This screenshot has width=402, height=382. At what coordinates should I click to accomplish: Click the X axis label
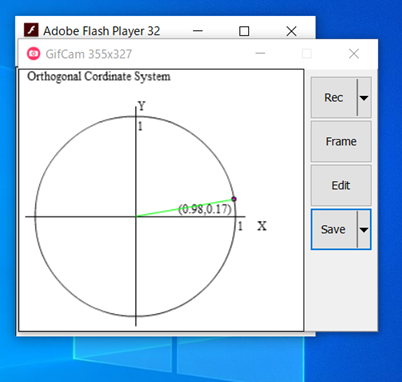point(262,226)
